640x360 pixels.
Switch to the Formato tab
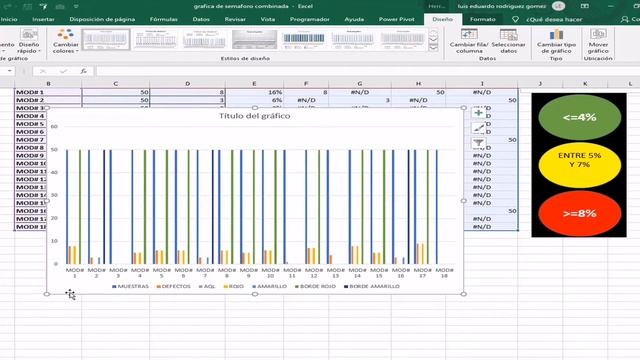point(482,19)
